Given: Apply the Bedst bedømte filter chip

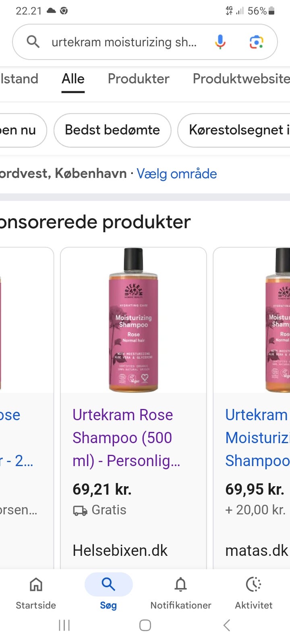Looking at the screenshot, I should click(x=112, y=130).
